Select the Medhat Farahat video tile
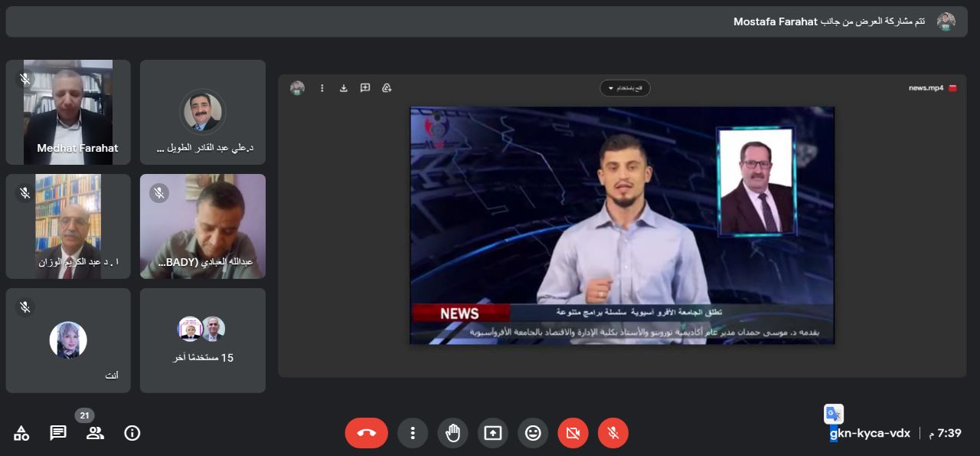980x456 pixels. (68, 112)
